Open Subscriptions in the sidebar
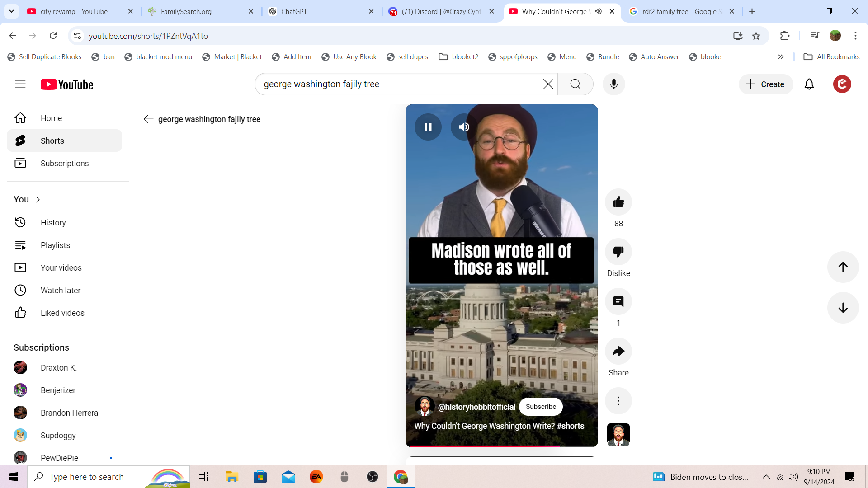Screen dimensions: 868x488 (64, 164)
